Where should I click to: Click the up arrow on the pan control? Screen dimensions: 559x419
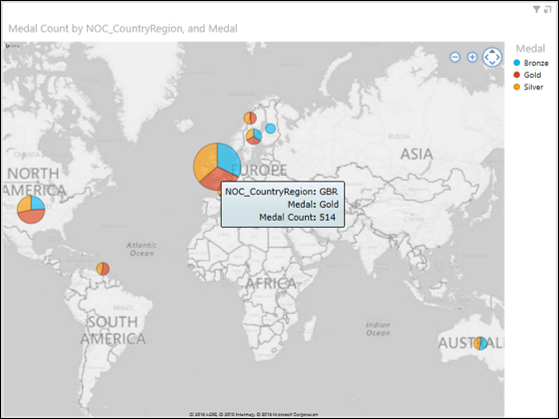coord(492,51)
